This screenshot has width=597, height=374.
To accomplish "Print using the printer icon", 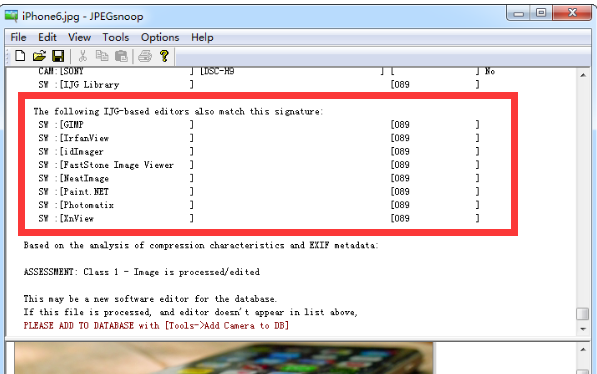I will 145,56.
